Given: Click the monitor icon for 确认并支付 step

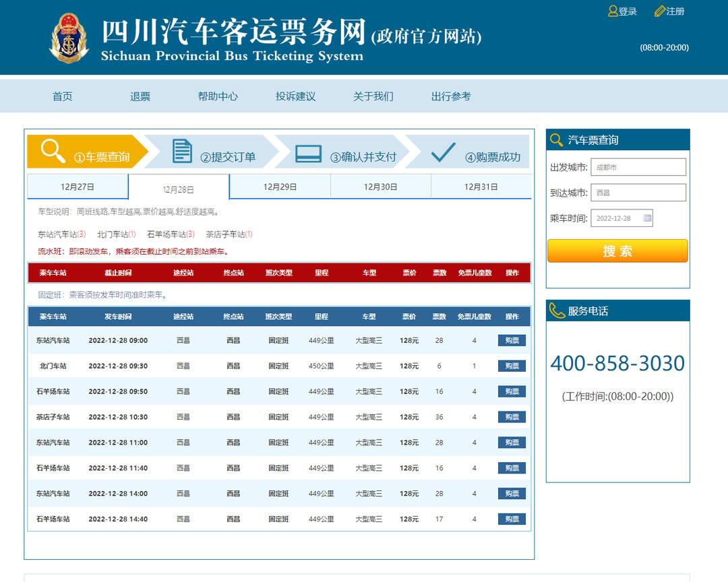Looking at the screenshot, I should 308,154.
